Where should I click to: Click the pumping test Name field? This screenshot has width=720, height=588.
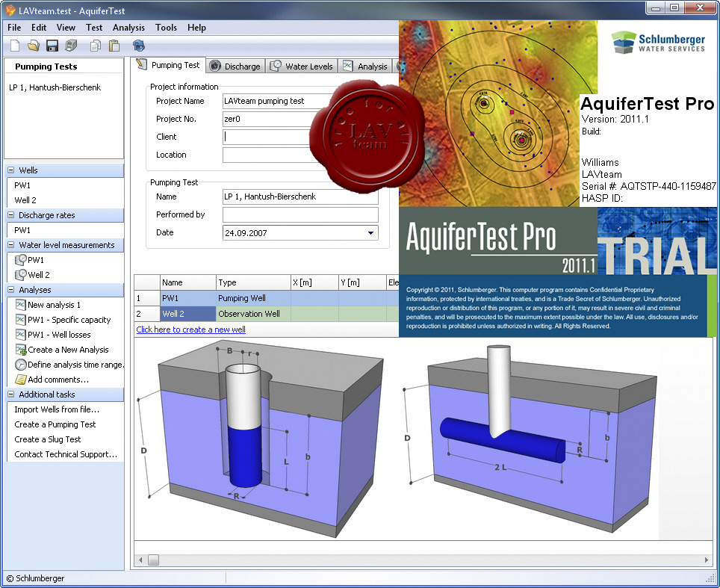pyautogui.click(x=300, y=196)
